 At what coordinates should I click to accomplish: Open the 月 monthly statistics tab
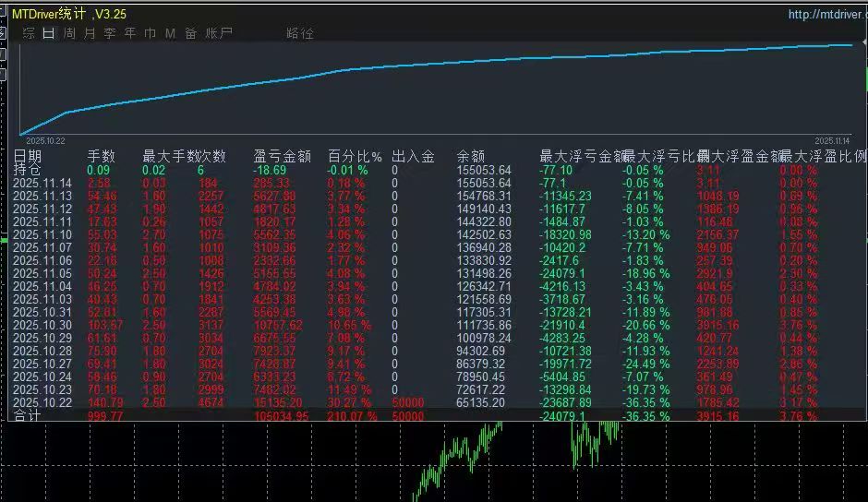click(x=90, y=33)
